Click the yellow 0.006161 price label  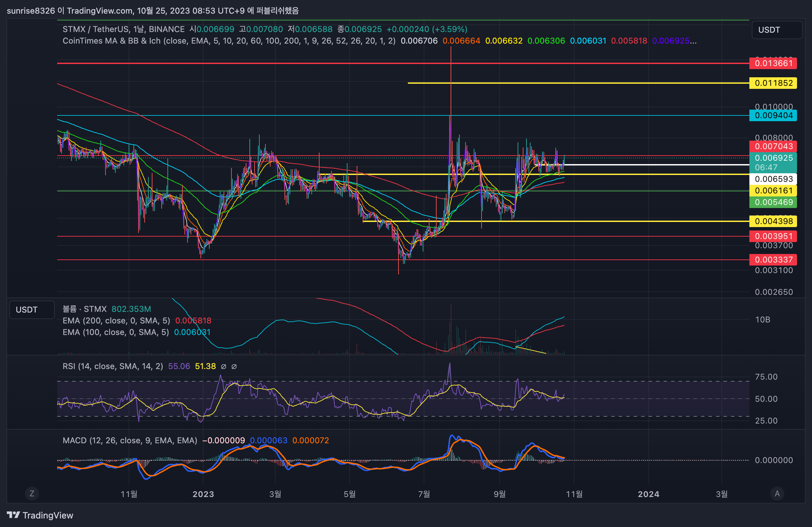(x=773, y=190)
